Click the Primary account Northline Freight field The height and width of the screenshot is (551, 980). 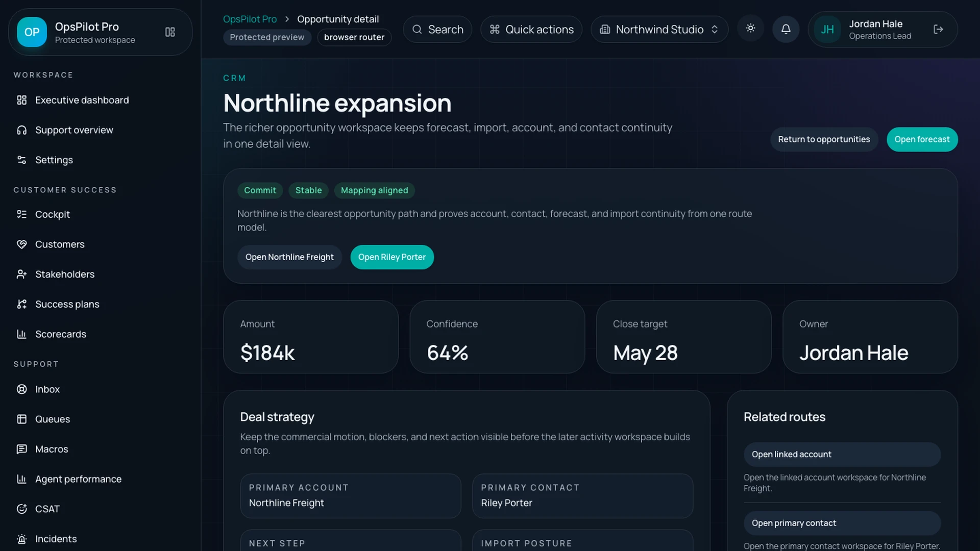351,496
